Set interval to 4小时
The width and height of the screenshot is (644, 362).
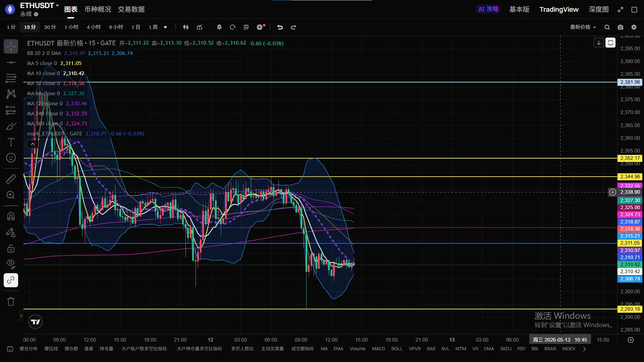[94, 27]
